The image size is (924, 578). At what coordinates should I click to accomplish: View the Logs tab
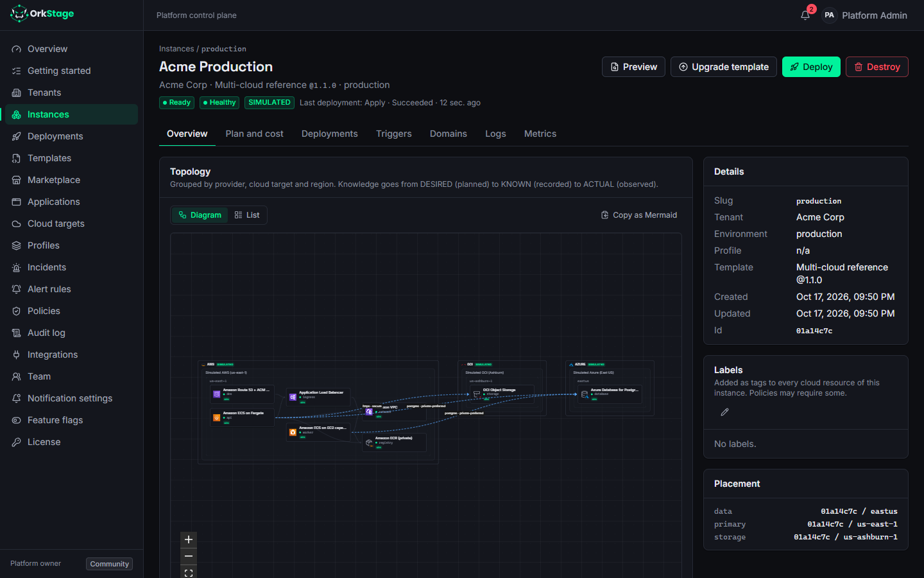(x=495, y=134)
